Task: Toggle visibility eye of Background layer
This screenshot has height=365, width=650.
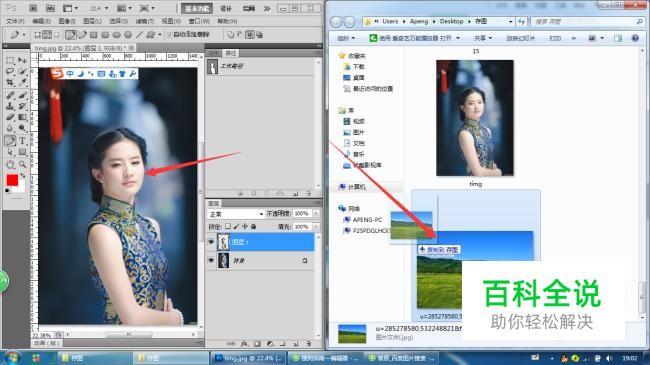Action: pyautogui.click(x=211, y=260)
